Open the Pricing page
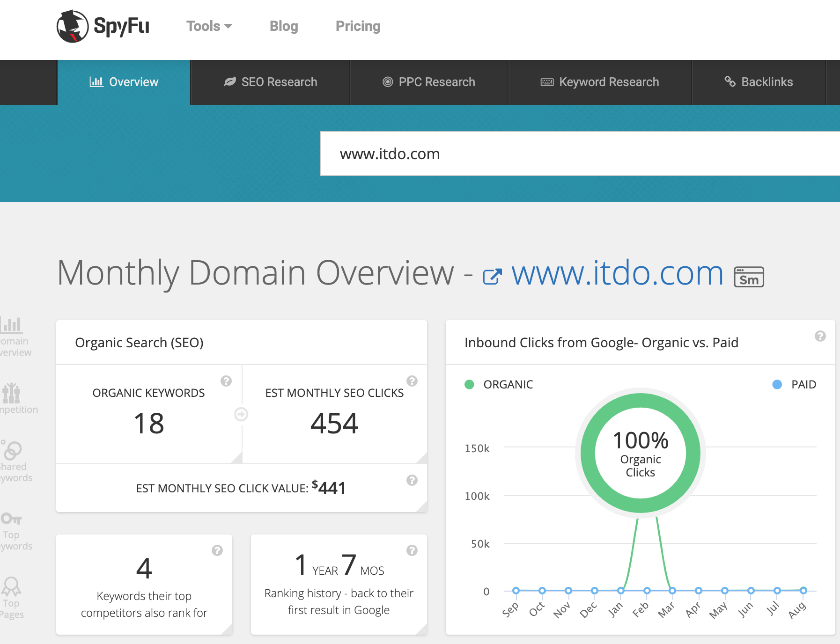This screenshot has width=840, height=644. (358, 26)
